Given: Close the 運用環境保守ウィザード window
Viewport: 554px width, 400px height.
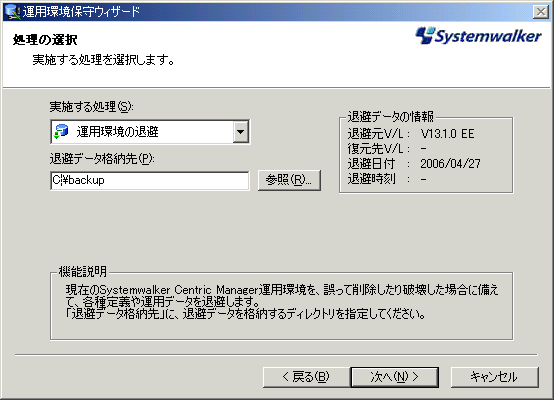Looking at the screenshot, I should click(x=541, y=12).
